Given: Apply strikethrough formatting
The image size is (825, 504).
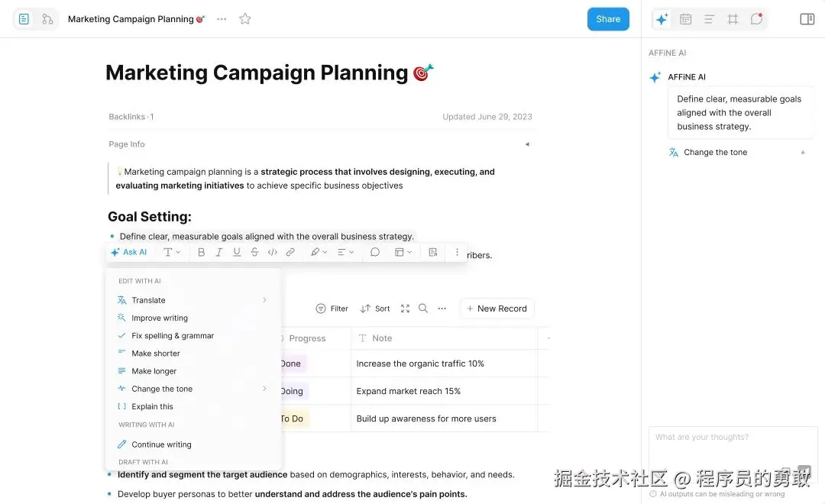Looking at the screenshot, I should click(x=254, y=252).
